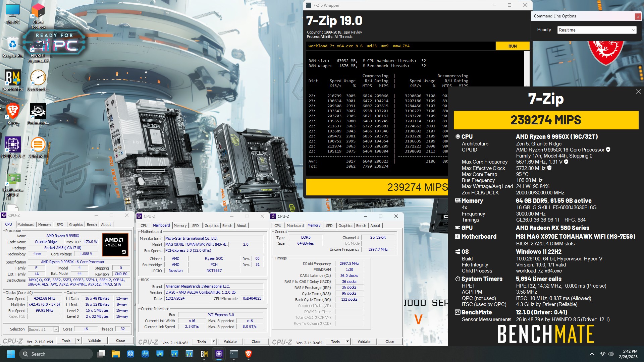Viewport: 644px width, 362px height.
Task: Click the yellow RUN button
Action: click(x=512, y=46)
